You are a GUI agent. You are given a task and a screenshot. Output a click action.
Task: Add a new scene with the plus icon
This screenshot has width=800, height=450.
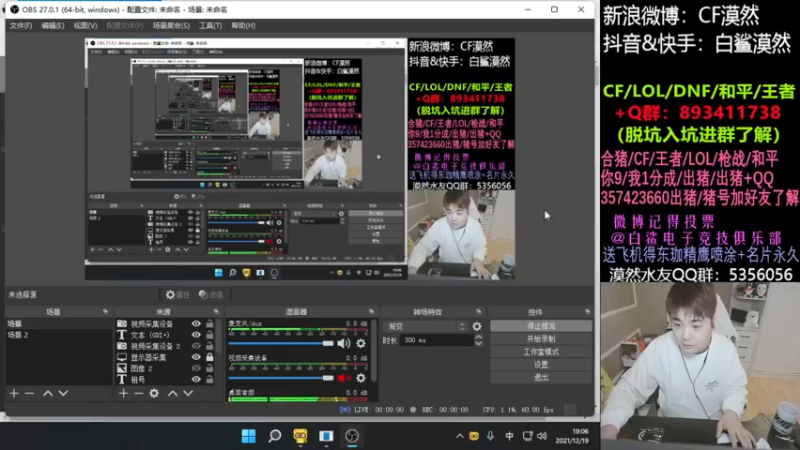point(14,393)
